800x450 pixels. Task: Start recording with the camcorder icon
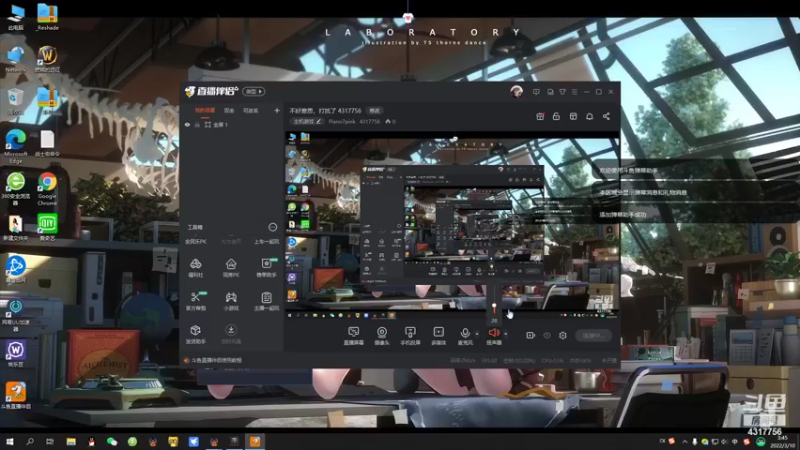pos(531,335)
